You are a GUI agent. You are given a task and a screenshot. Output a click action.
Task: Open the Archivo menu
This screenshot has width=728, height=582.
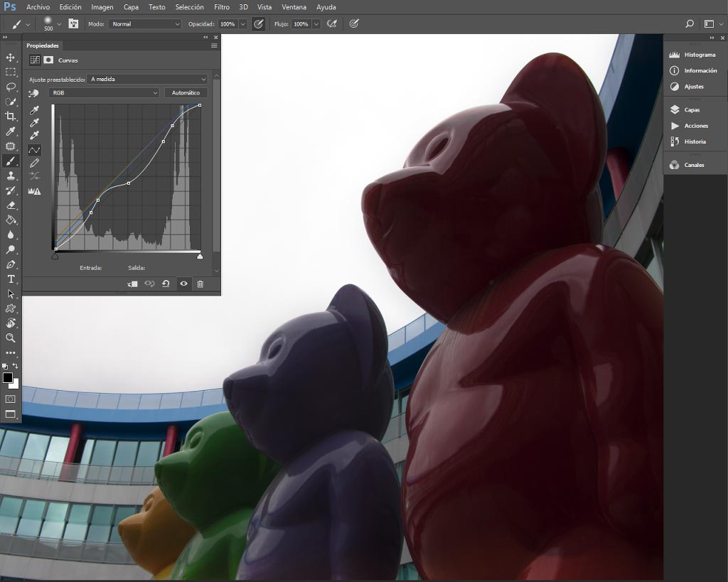pos(38,7)
